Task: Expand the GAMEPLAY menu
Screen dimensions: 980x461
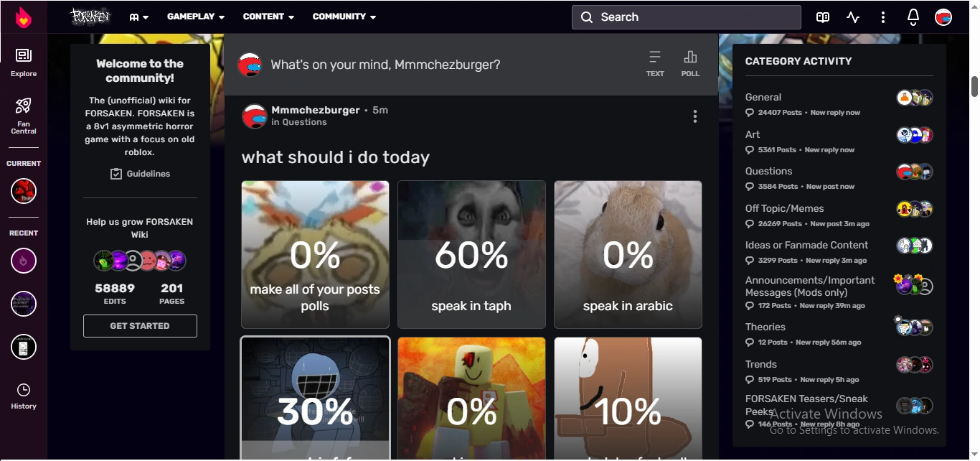Action: point(195,17)
